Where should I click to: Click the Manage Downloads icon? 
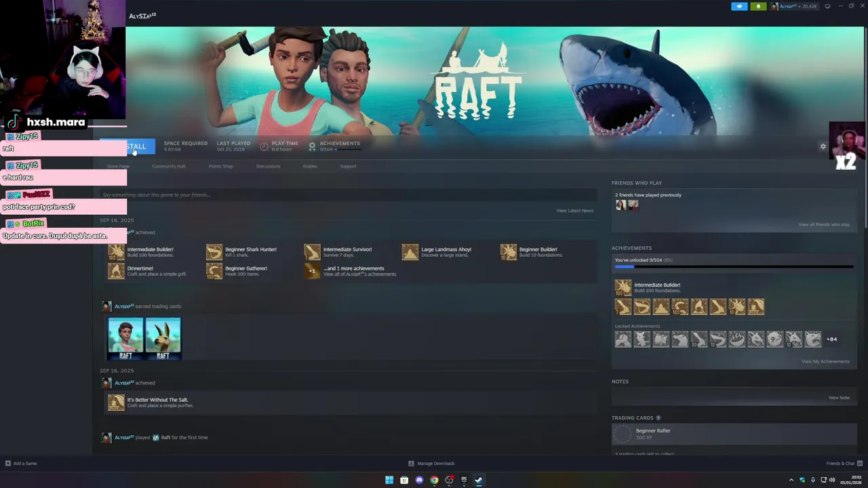coord(411,464)
